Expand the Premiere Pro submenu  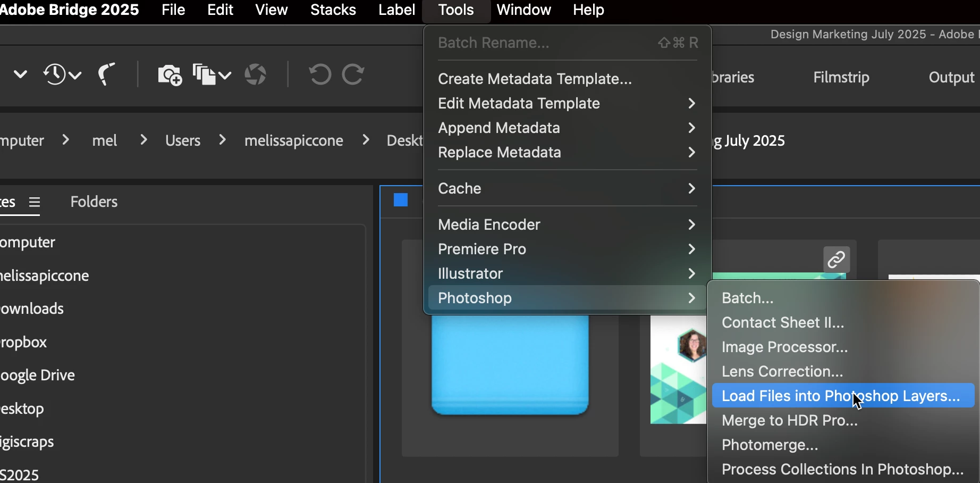567,249
